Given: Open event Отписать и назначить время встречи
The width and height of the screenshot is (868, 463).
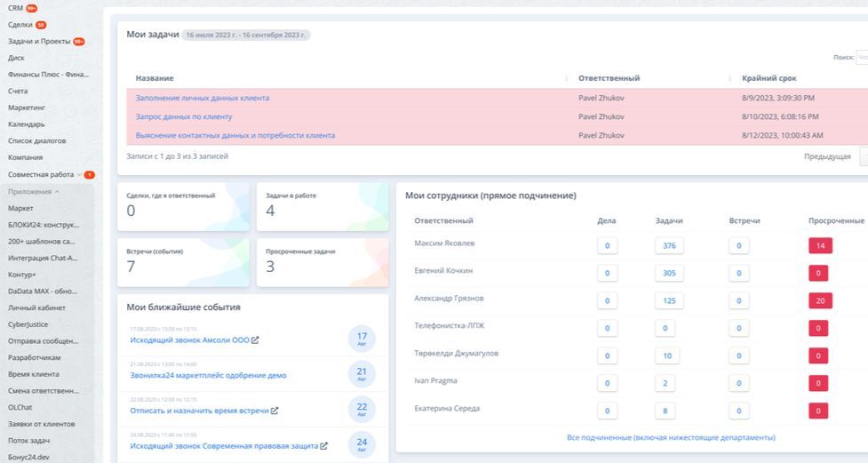Looking at the screenshot, I should pyautogui.click(x=199, y=411).
